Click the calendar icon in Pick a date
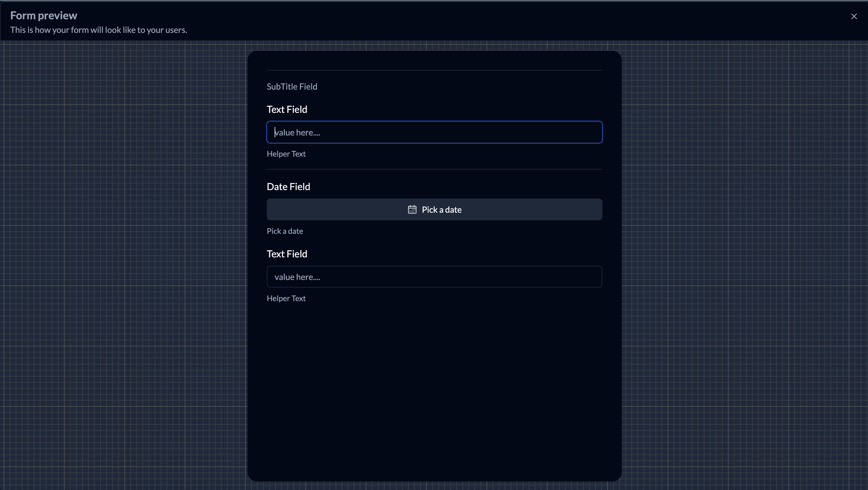Viewport: 868px width, 490px height. (412, 209)
